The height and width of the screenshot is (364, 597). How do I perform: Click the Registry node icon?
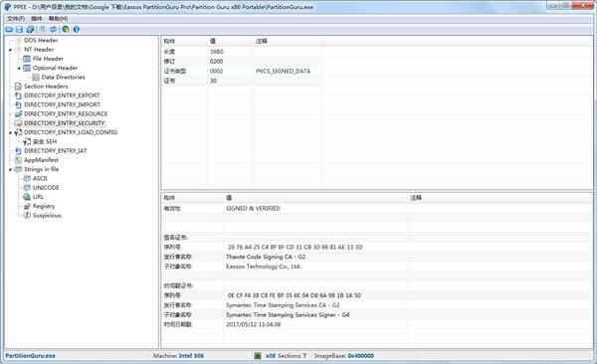(27, 207)
